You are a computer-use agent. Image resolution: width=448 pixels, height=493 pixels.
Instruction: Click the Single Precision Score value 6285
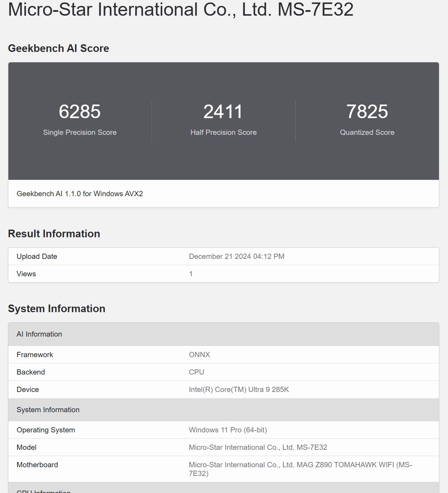[x=79, y=111]
